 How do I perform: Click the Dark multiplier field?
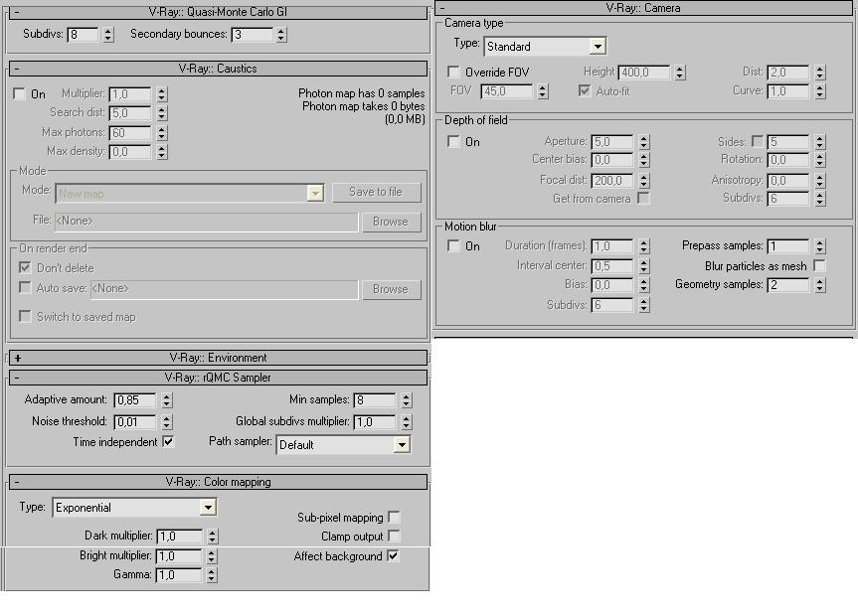(x=180, y=537)
